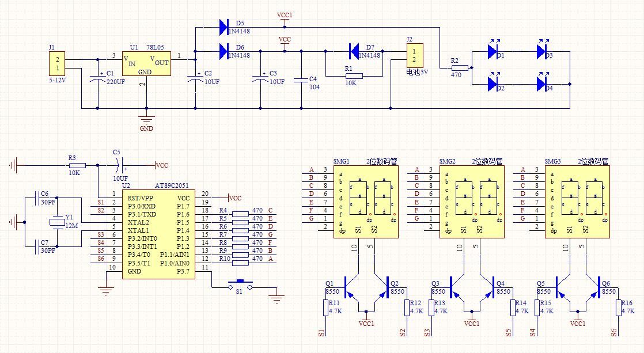Click the LED labeled D1

(493, 52)
